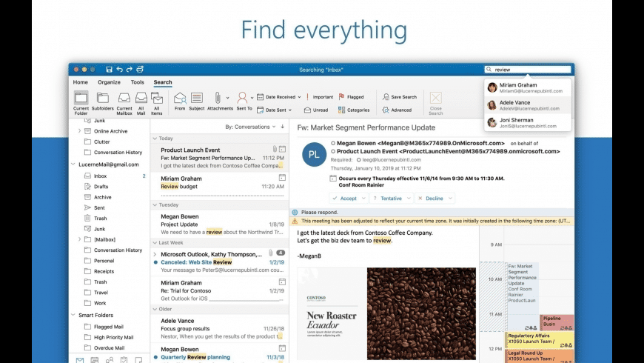644x363 pixels.
Task: Open Attachments filter dropdown arrow
Action: click(x=227, y=98)
